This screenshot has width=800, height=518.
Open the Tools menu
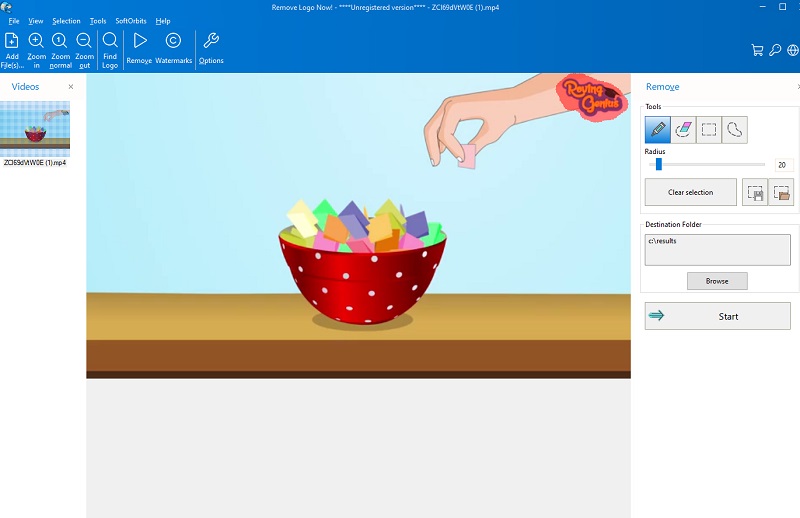[x=98, y=21]
